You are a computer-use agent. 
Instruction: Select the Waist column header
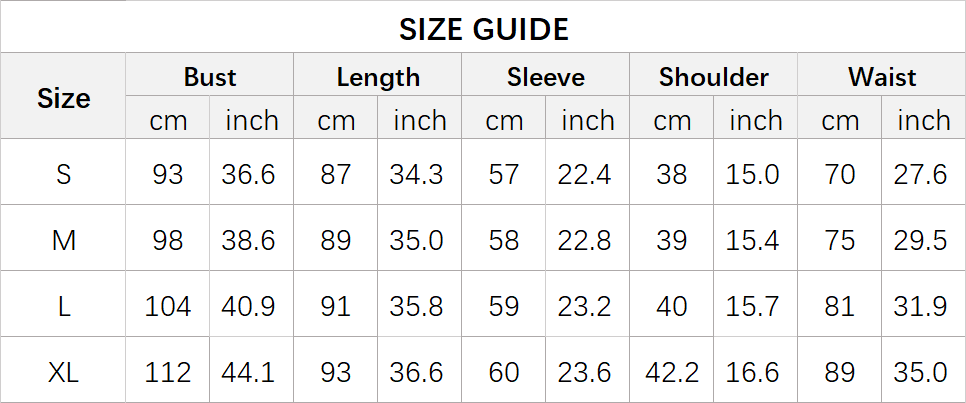[x=882, y=78]
